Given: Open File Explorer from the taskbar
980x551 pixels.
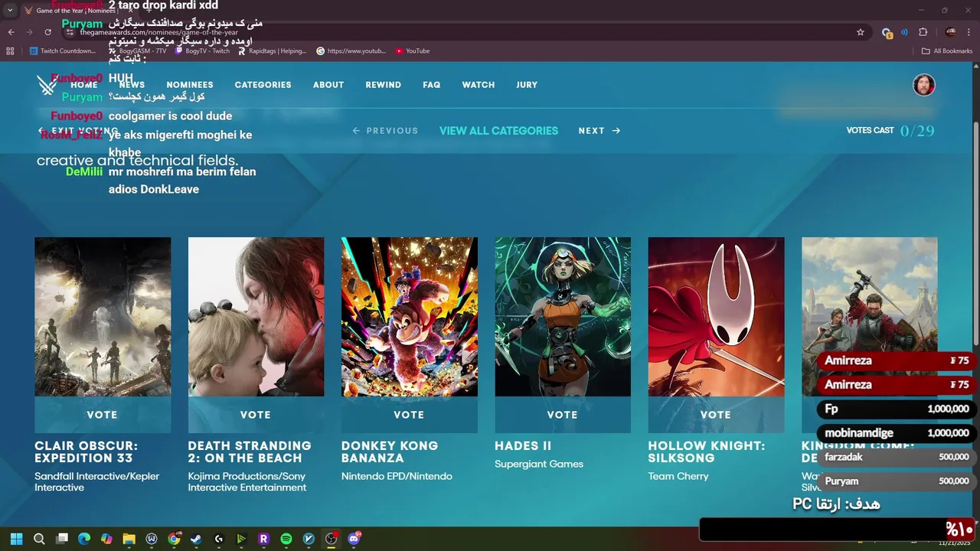Looking at the screenshot, I should click(x=129, y=539).
